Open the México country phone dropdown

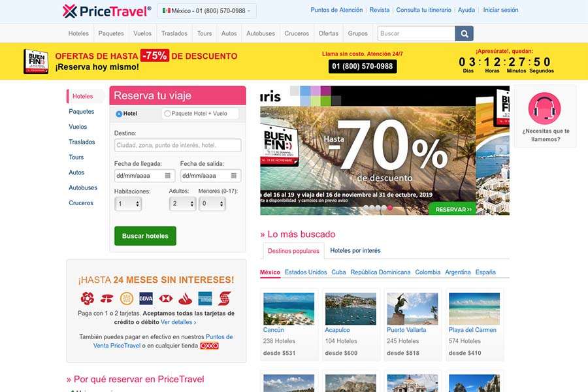point(206,11)
